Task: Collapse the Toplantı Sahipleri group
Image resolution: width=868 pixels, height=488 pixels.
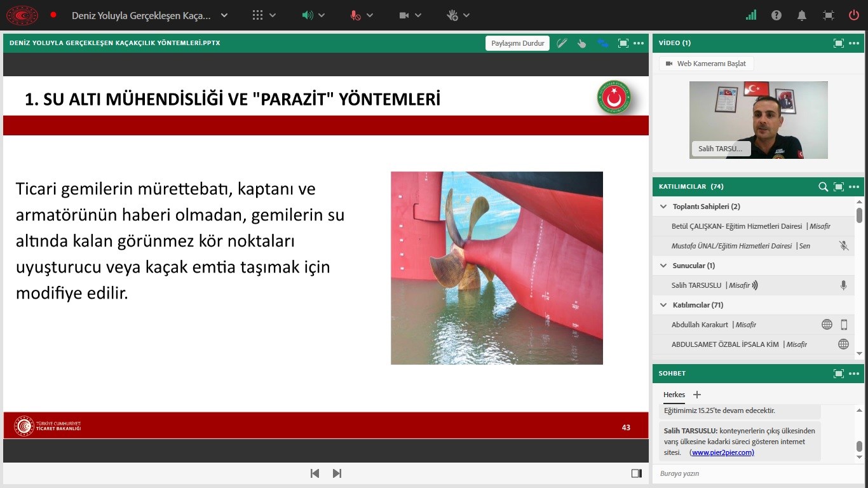Action: (663, 207)
